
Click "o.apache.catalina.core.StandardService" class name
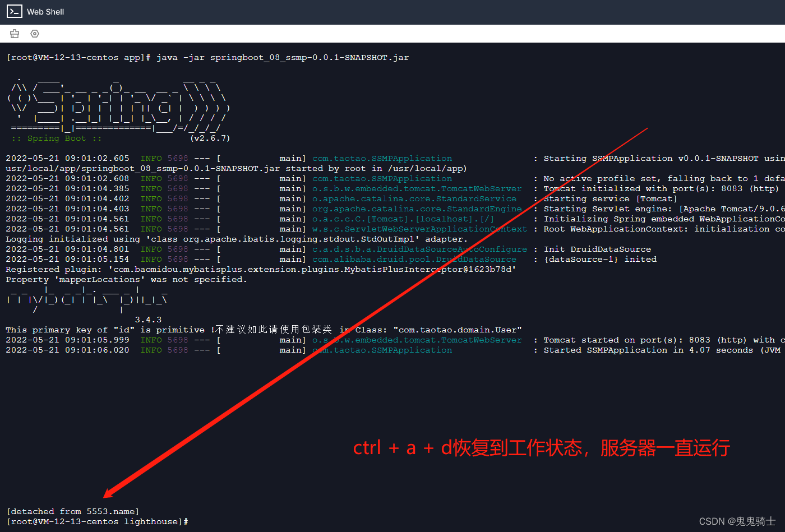tap(414, 198)
